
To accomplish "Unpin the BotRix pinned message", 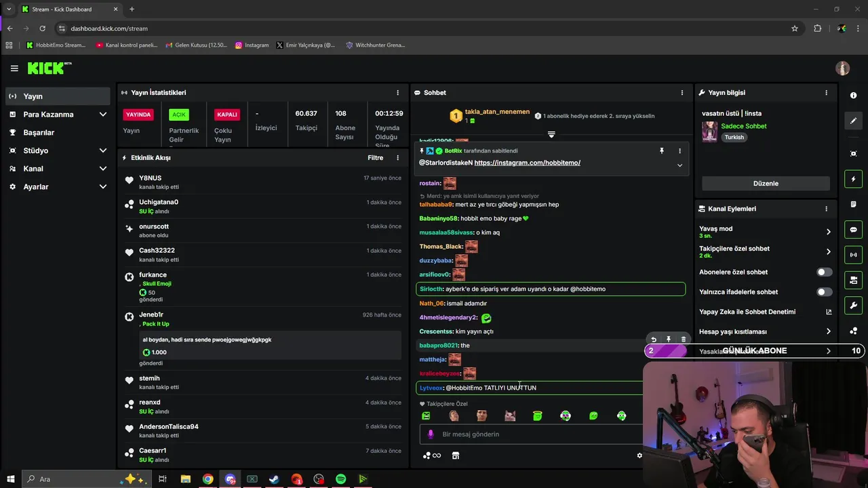I will point(662,151).
